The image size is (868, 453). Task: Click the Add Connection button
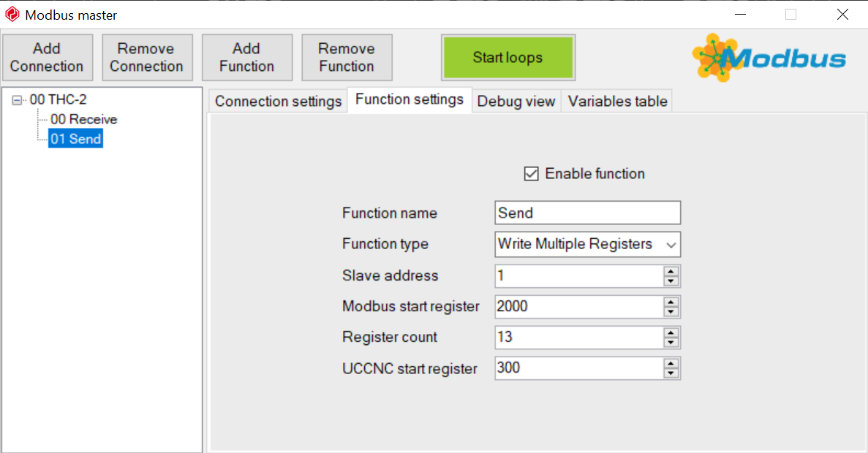[47, 58]
